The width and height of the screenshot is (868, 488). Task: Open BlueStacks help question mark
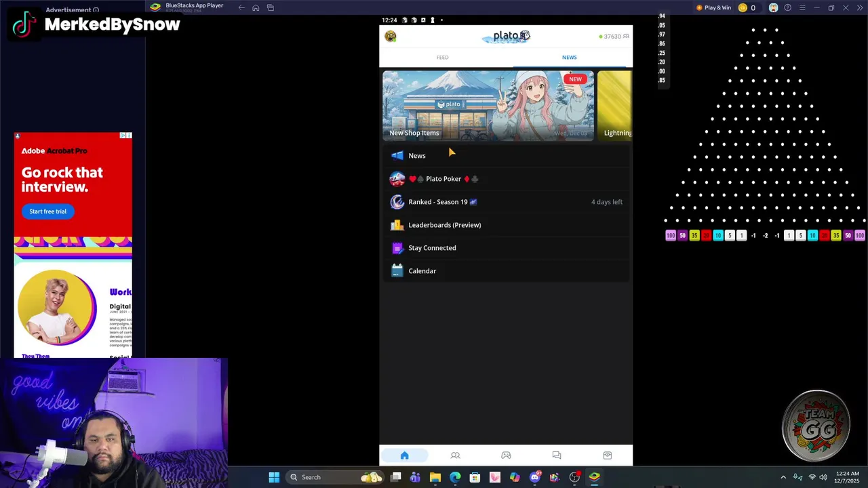pos(788,7)
